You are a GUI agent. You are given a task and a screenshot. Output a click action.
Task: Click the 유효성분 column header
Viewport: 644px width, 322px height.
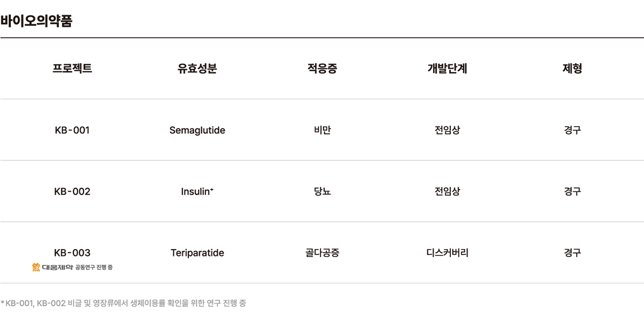point(197,69)
